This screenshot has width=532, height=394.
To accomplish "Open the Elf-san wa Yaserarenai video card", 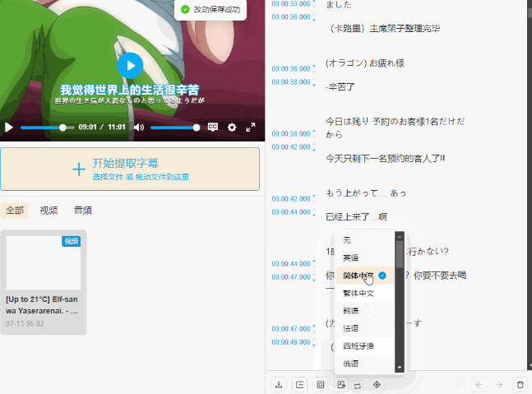I will pos(44,282).
